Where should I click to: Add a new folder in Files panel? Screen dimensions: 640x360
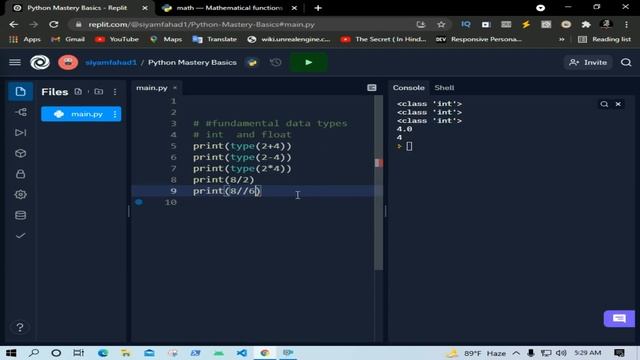pos(99,91)
